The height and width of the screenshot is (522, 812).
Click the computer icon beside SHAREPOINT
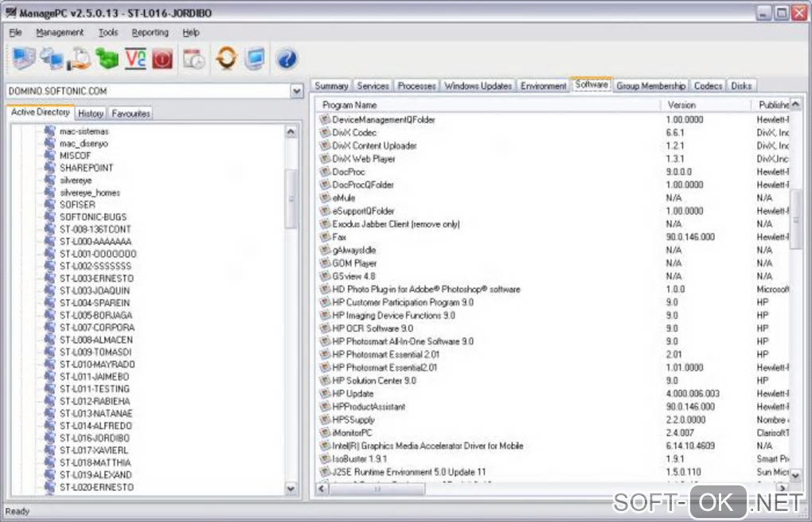[x=49, y=168]
